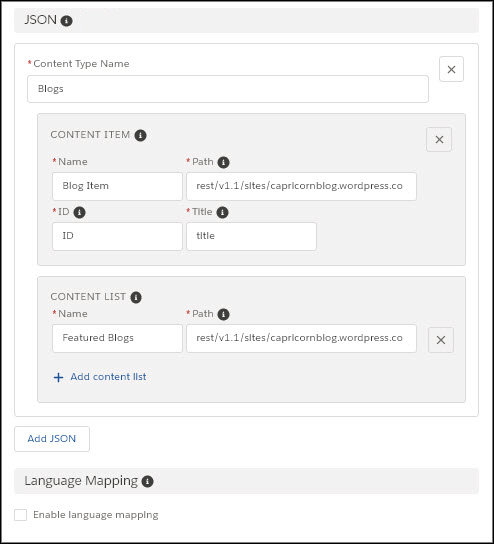Focus the Content Type Name field with Blogs
This screenshot has width=494, height=544.
(228, 89)
